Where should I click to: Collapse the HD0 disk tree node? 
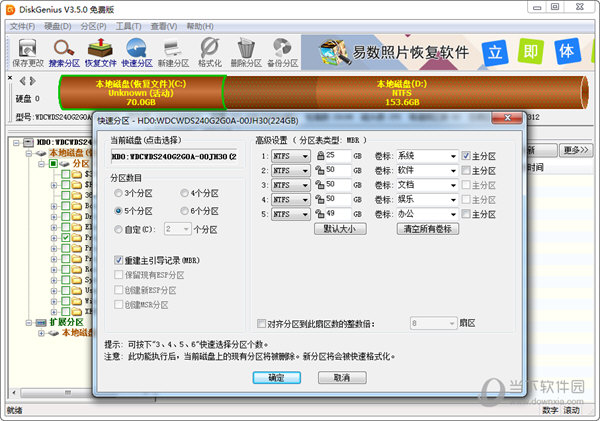coord(16,143)
